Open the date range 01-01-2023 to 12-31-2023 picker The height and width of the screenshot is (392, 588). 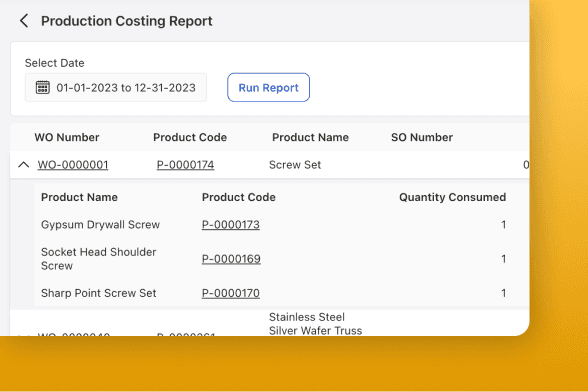click(x=116, y=87)
